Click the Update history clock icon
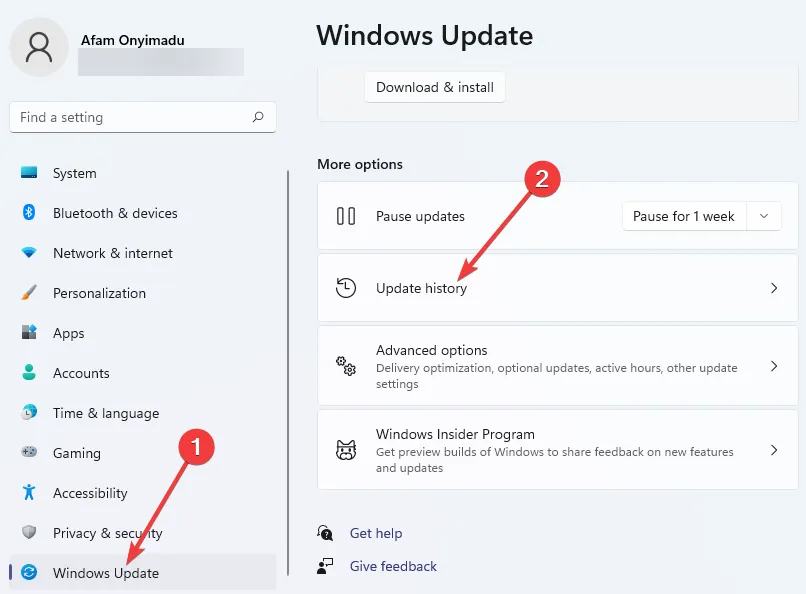The image size is (806, 594). (x=346, y=288)
